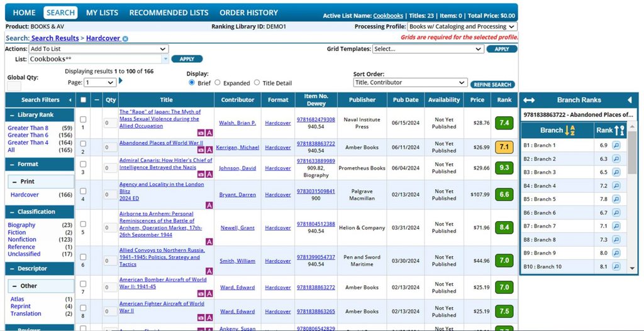Click the purple A icon for Agency and Locality

209,202
